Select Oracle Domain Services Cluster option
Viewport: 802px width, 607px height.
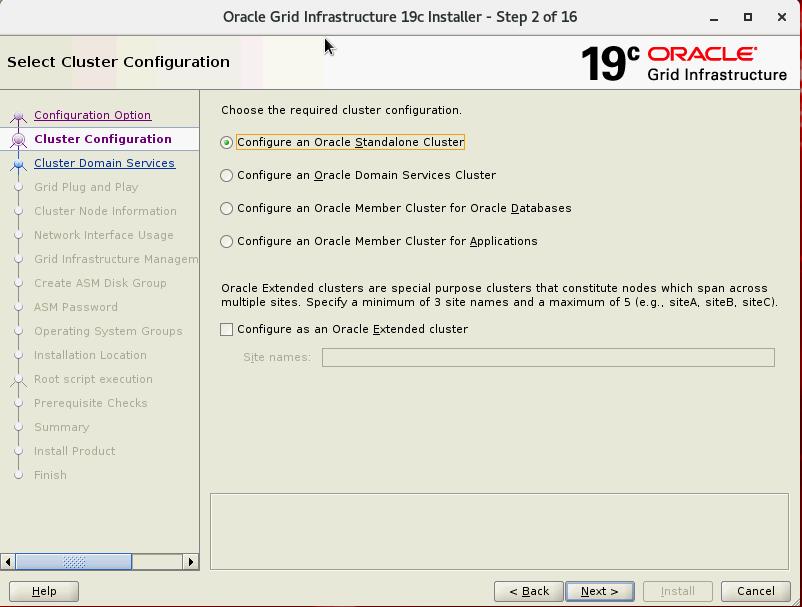pyautogui.click(x=227, y=176)
